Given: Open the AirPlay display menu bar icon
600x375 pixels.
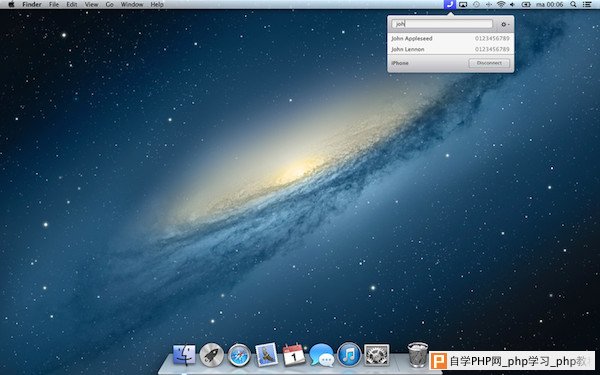Looking at the screenshot, I should [463, 5].
